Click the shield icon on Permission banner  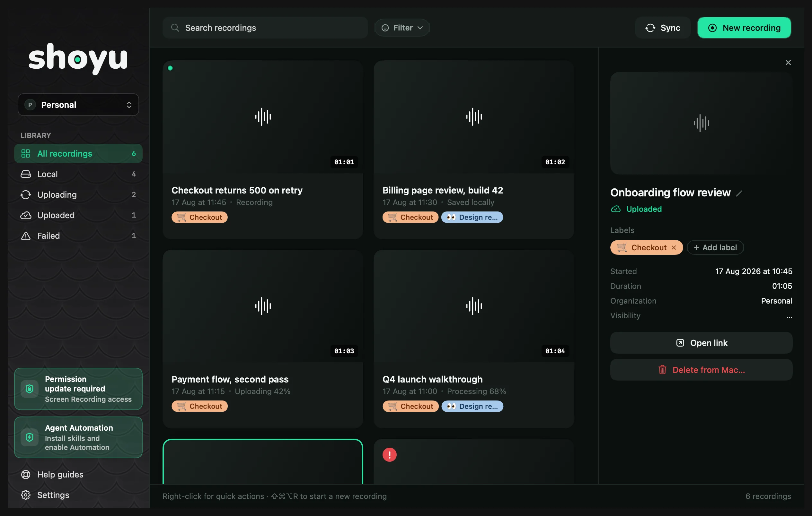click(29, 389)
